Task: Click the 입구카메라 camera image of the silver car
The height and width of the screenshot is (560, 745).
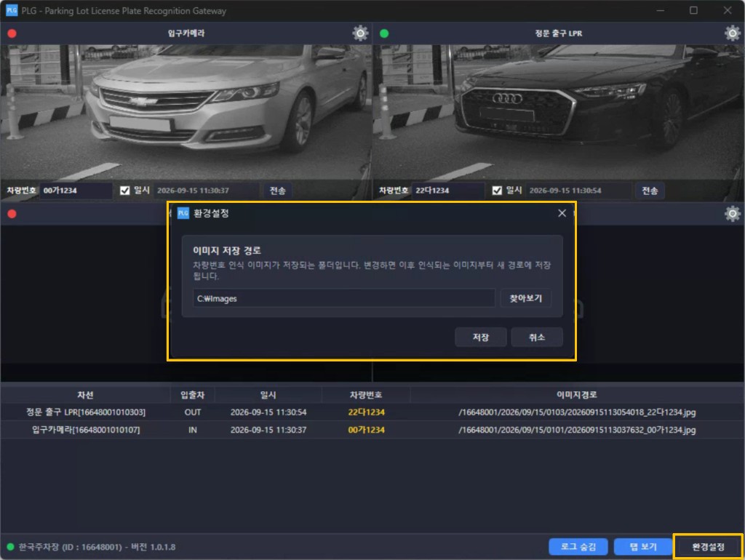Action: (186, 112)
